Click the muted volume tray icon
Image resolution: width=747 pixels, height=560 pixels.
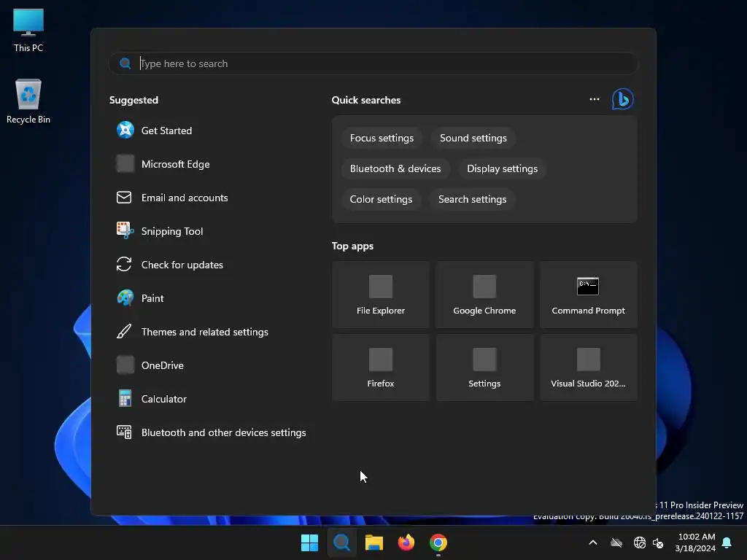coord(659,542)
